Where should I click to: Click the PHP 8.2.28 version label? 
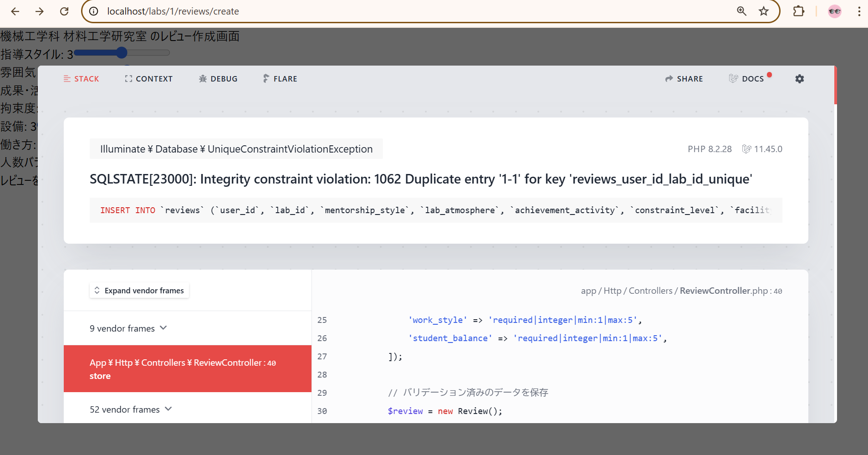pos(710,149)
